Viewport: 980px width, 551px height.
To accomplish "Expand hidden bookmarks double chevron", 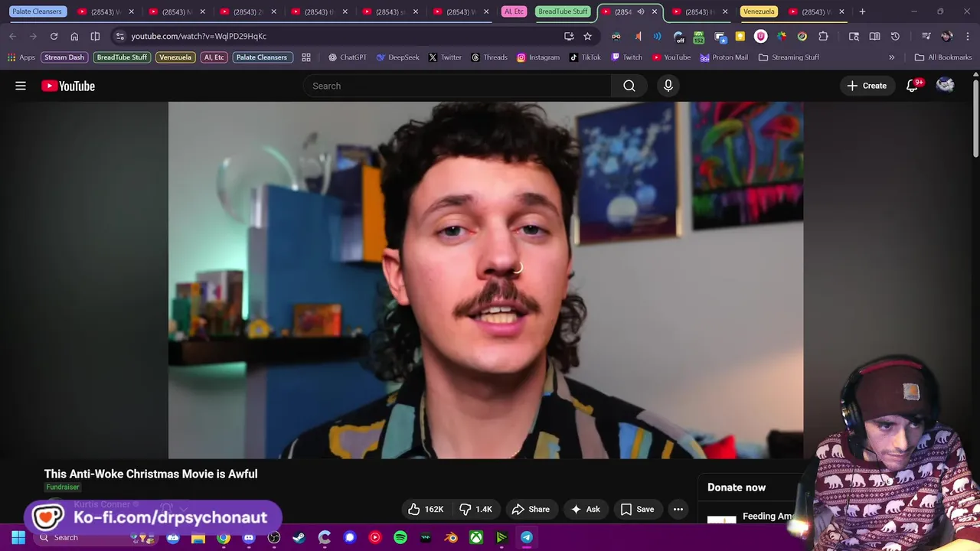I will click(891, 57).
